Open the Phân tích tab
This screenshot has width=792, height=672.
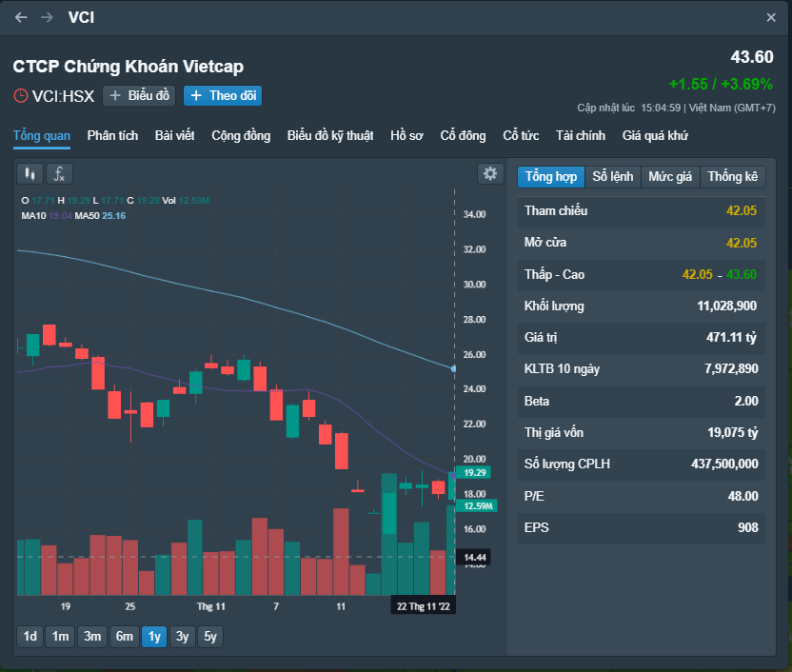(112, 136)
